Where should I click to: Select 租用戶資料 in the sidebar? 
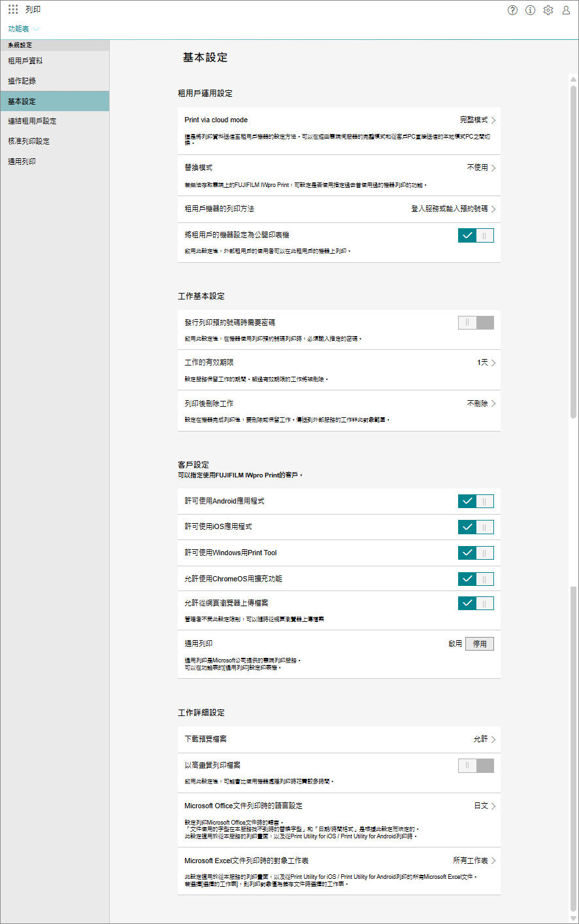[x=25, y=61]
